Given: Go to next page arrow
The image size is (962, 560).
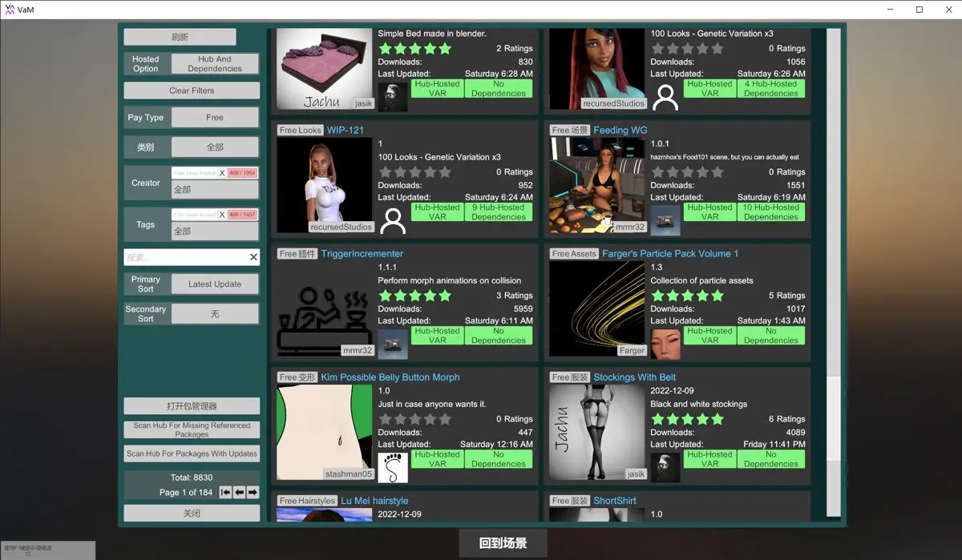Looking at the screenshot, I should (253, 492).
